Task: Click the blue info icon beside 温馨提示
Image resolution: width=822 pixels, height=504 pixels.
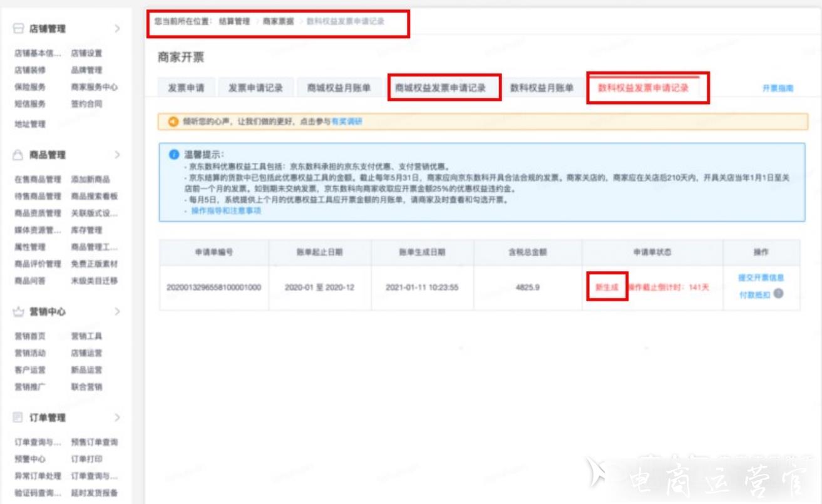Action: (174, 154)
